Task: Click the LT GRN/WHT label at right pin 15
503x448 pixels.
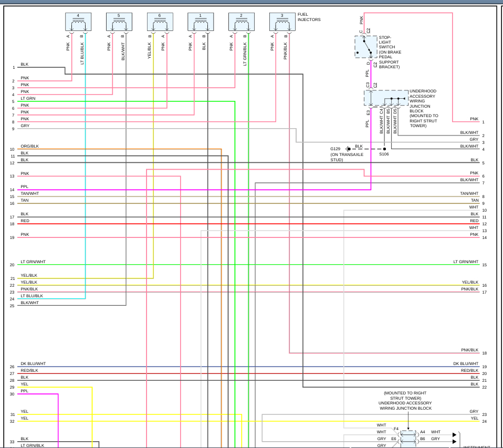Action: pyautogui.click(x=466, y=262)
